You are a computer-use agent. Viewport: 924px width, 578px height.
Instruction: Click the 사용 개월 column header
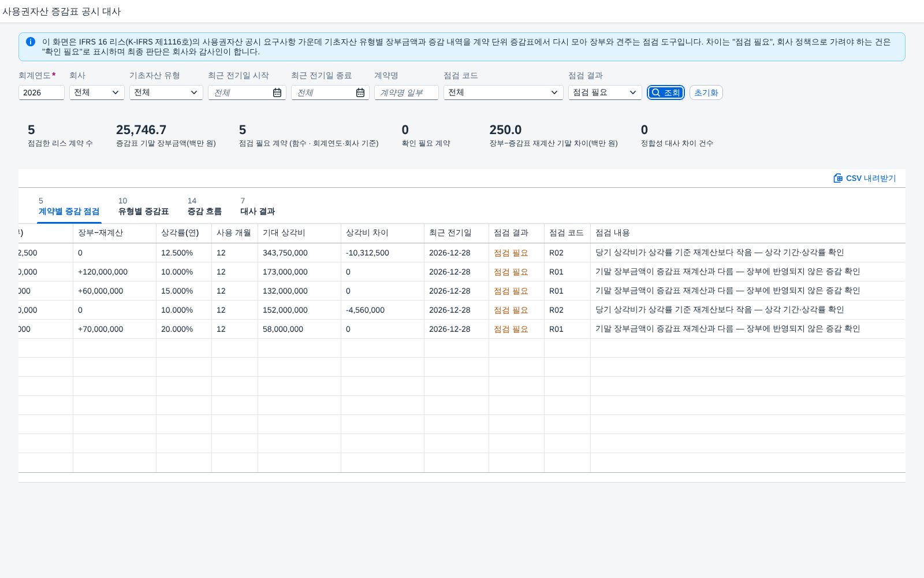click(234, 233)
